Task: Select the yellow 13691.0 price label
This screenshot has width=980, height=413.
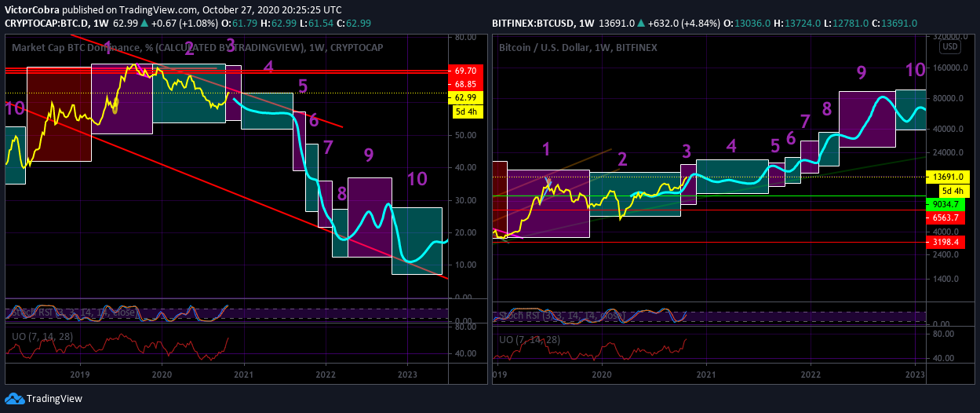Action: pos(949,177)
